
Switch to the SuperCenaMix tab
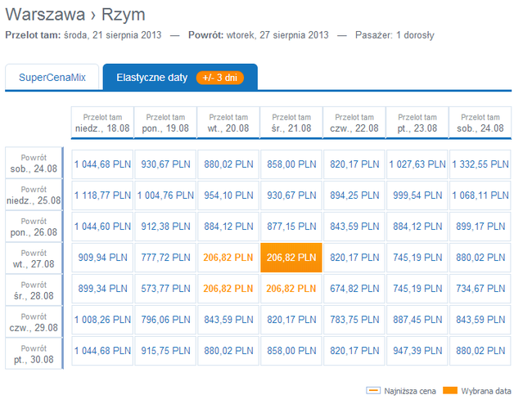point(52,77)
